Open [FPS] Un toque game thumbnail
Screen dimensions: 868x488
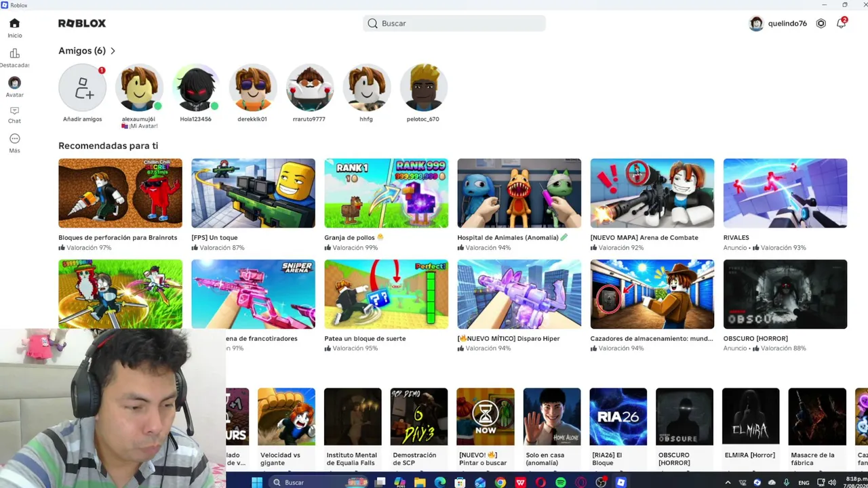tap(253, 193)
